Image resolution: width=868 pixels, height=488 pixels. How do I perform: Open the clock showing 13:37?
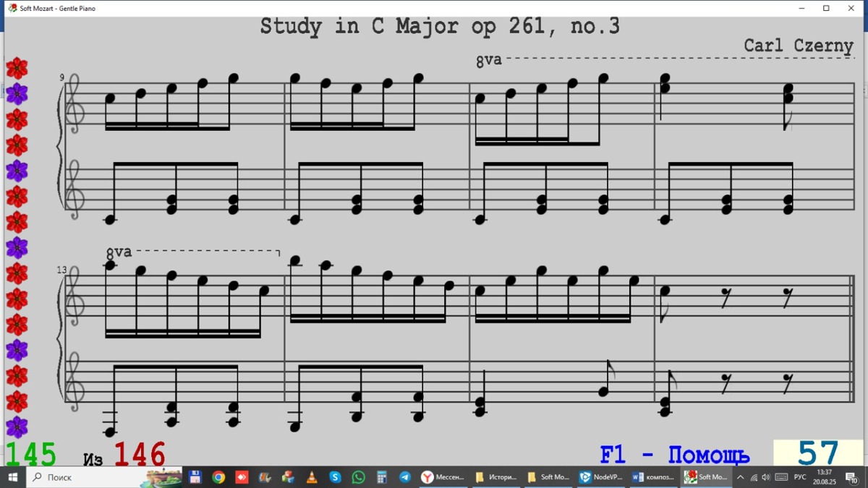coord(824,477)
